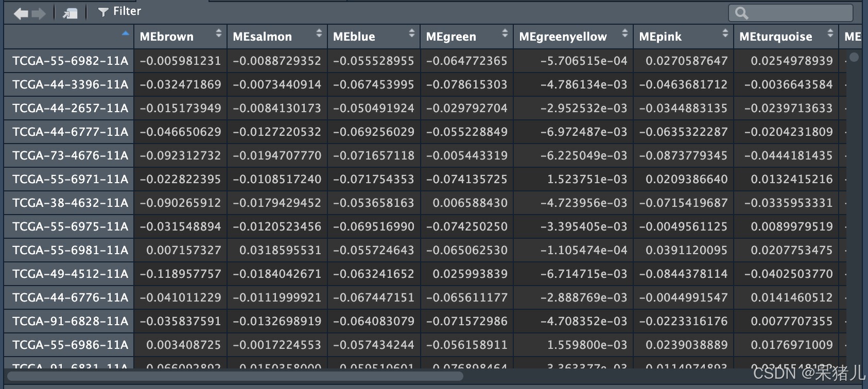Screen dimensions: 868x389
Task: Select row TCGA-49-4512-11A
Action: click(x=70, y=274)
